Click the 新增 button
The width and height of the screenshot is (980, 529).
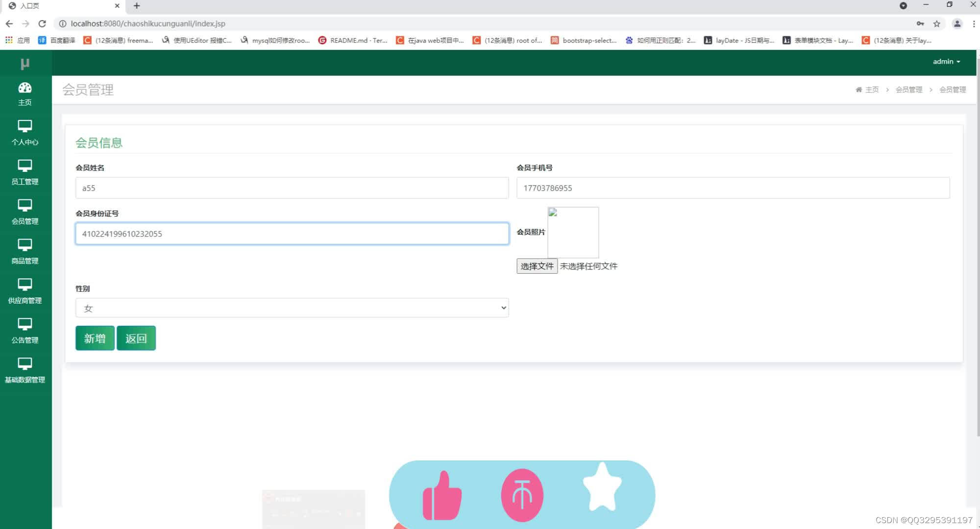point(95,338)
